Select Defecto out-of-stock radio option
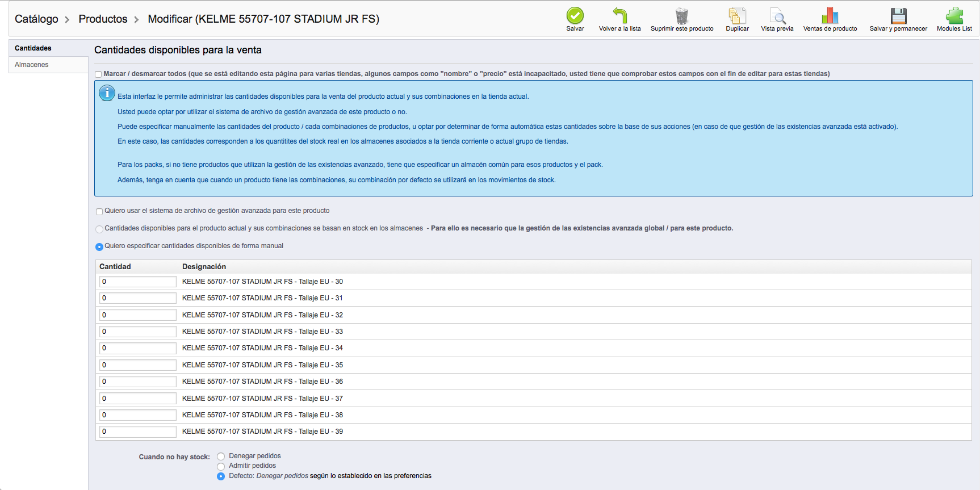 click(221, 476)
